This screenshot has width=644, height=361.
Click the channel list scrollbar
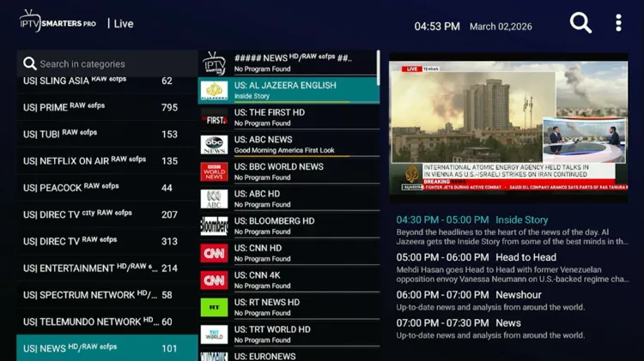378,68
